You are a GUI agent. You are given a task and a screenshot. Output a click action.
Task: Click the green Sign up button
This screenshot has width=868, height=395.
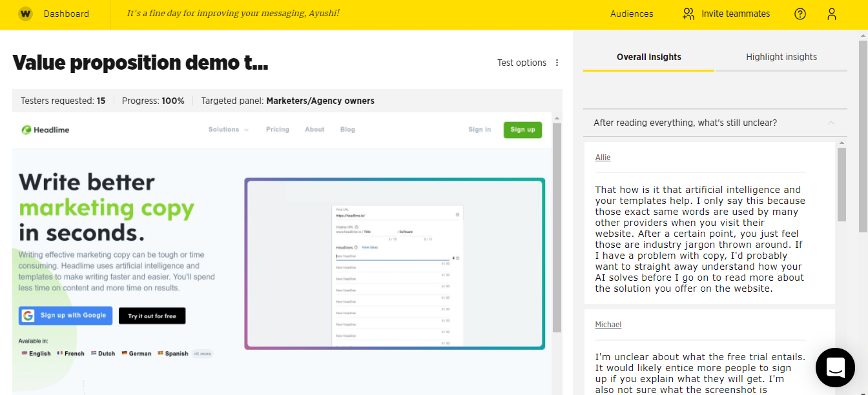point(522,130)
